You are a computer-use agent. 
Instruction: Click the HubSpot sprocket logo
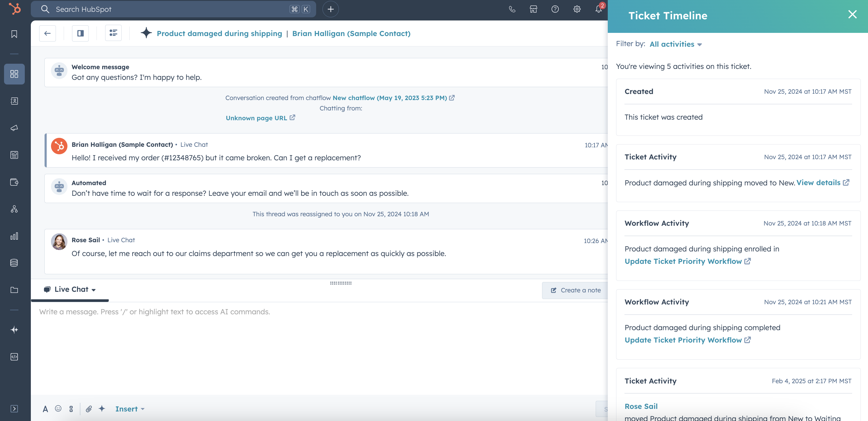point(14,9)
